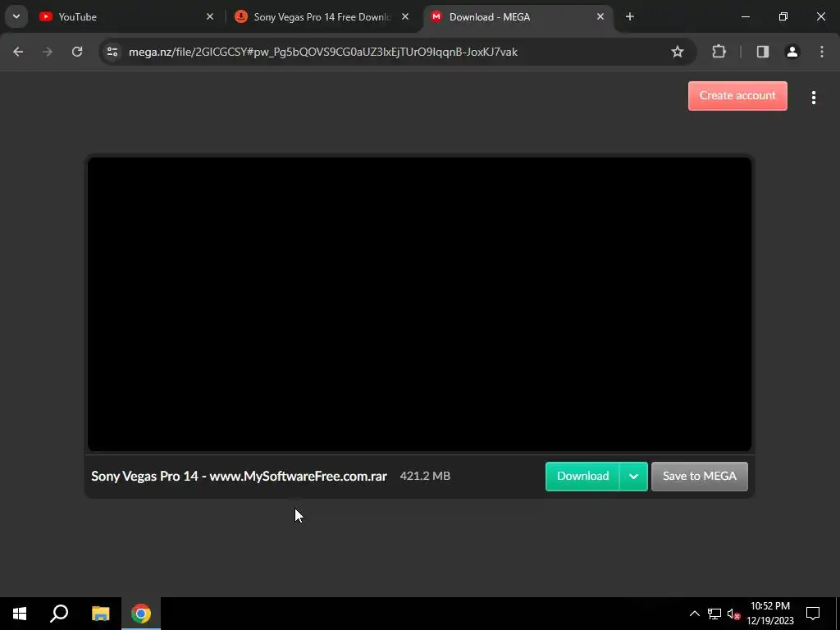The height and width of the screenshot is (630, 840).
Task: Click the Sony Vegas Pro 14 rar filename
Action: (239, 477)
